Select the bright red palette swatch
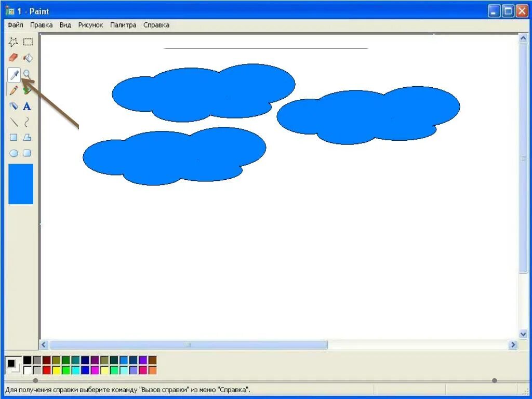Image resolution: width=532 pixels, height=399 pixels. 46,370
